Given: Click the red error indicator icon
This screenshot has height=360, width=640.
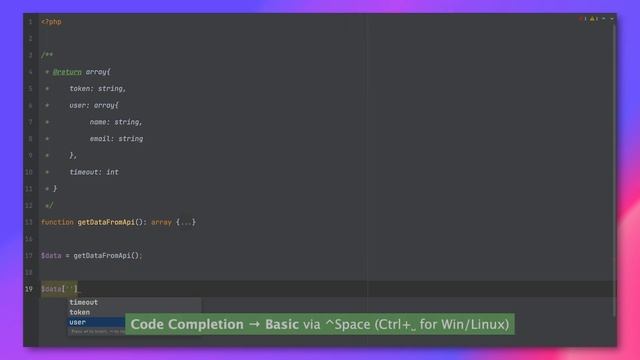Looking at the screenshot, I should point(581,19).
